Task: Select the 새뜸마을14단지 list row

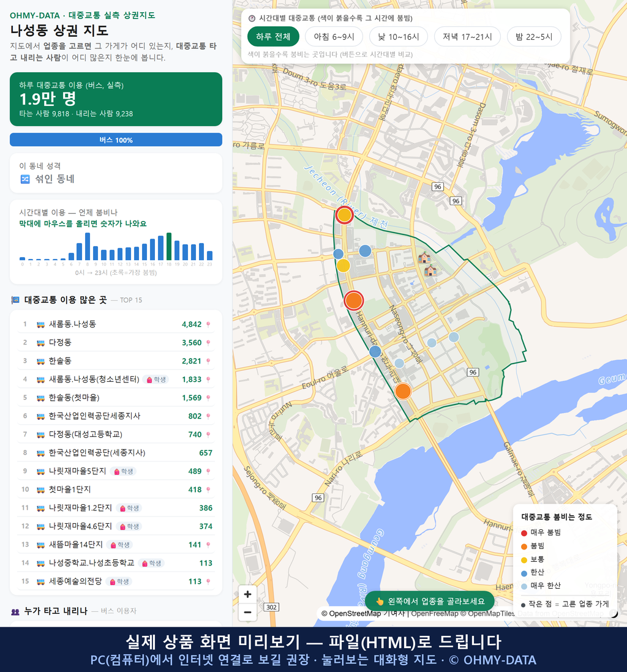Action: 116,545
